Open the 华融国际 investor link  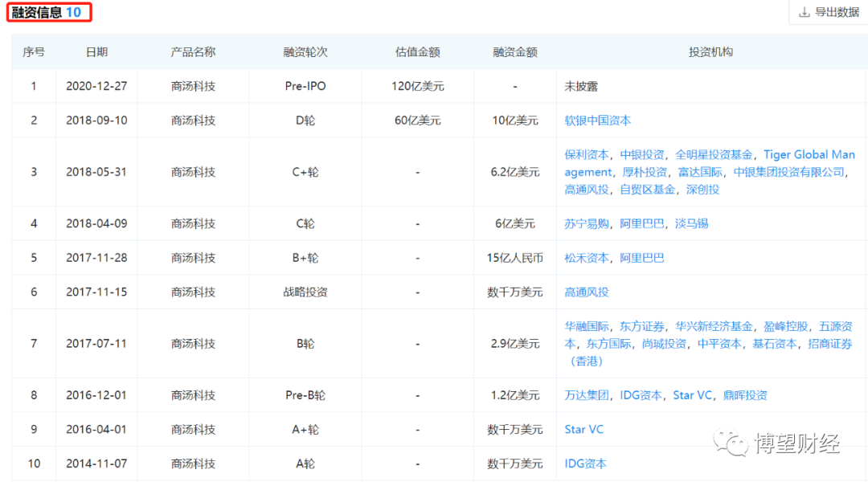click(x=586, y=326)
